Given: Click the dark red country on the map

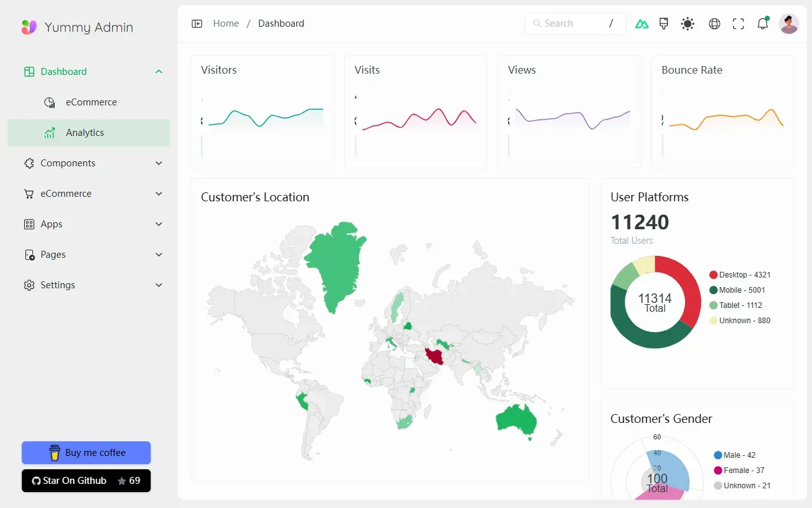Looking at the screenshot, I should click(435, 356).
